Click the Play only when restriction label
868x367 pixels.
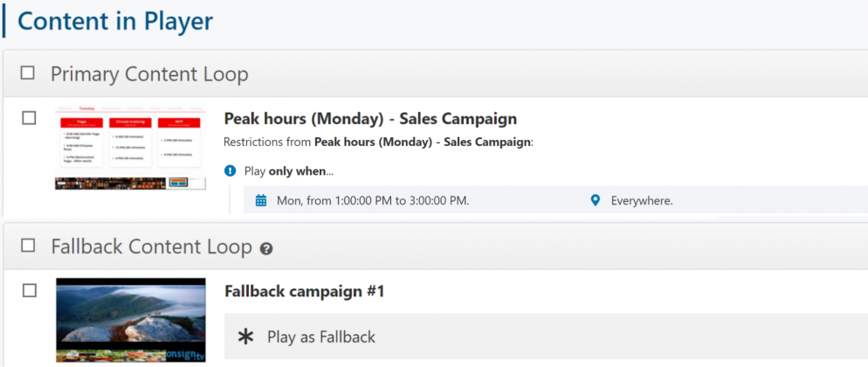(289, 171)
